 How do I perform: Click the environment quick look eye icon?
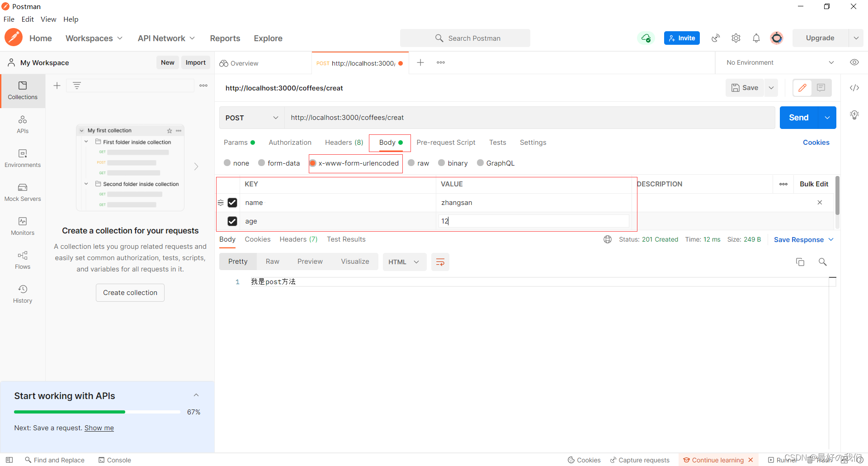click(854, 62)
